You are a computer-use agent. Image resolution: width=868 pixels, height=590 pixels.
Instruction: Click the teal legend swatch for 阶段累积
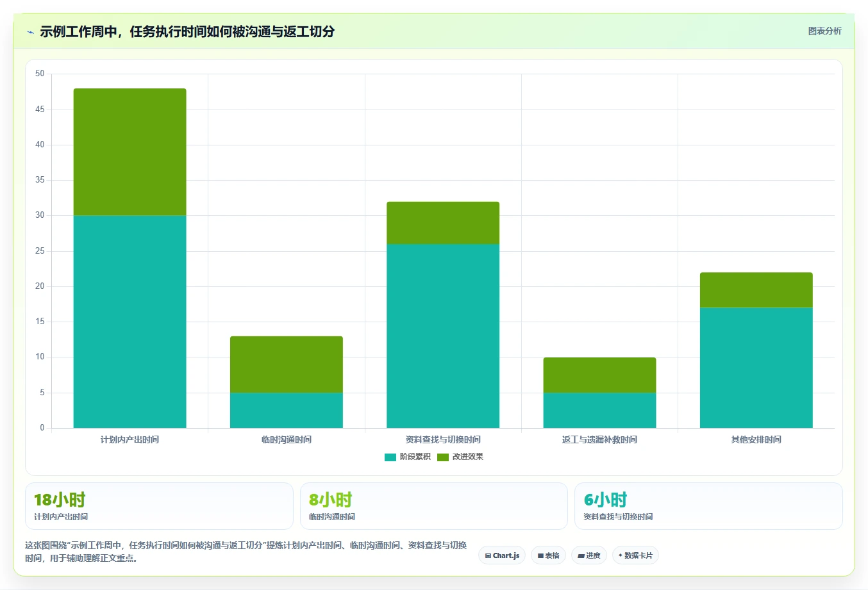(390, 457)
